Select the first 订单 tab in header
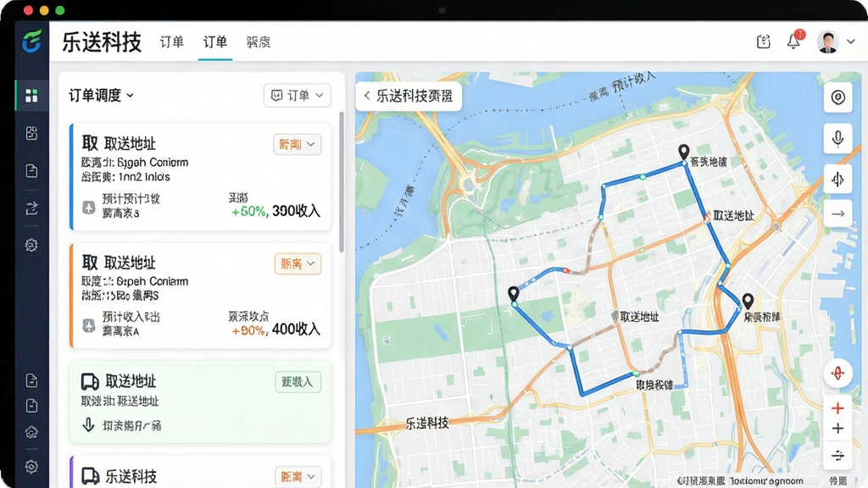 tap(171, 42)
